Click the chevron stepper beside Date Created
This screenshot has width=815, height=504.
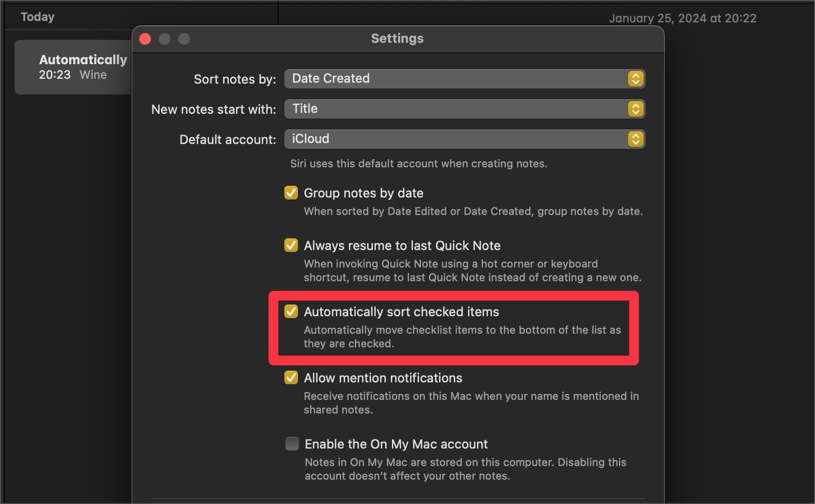coord(635,78)
